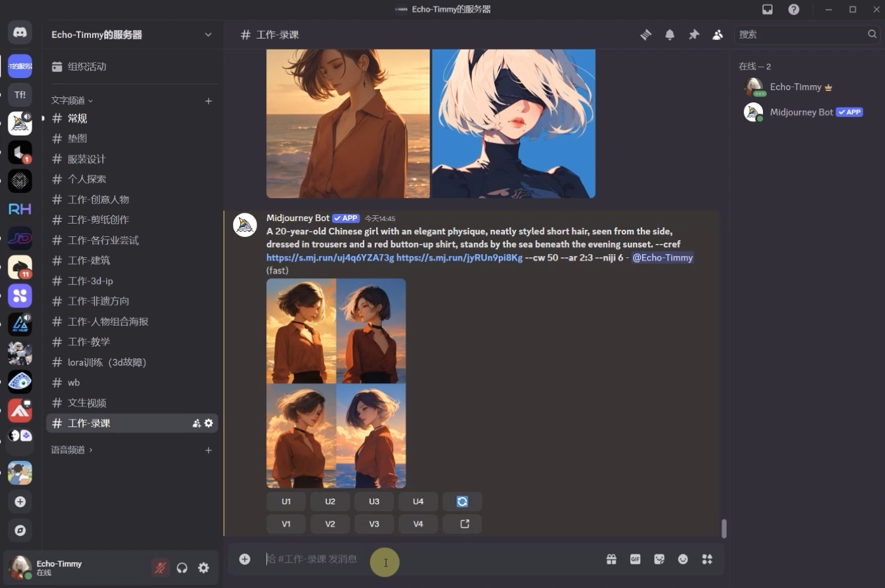Open the gift Nitro icon

(x=611, y=559)
